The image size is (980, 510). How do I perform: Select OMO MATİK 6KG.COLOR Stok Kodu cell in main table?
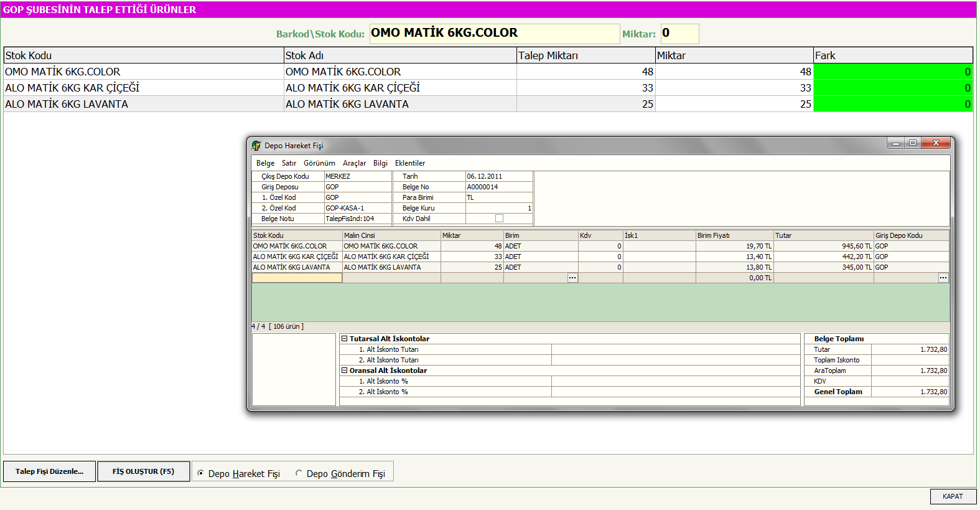144,72
